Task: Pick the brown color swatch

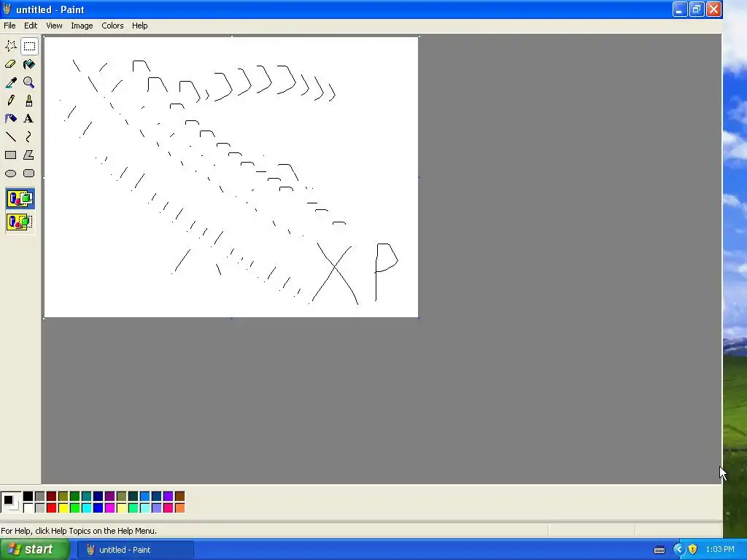Action: [179, 497]
